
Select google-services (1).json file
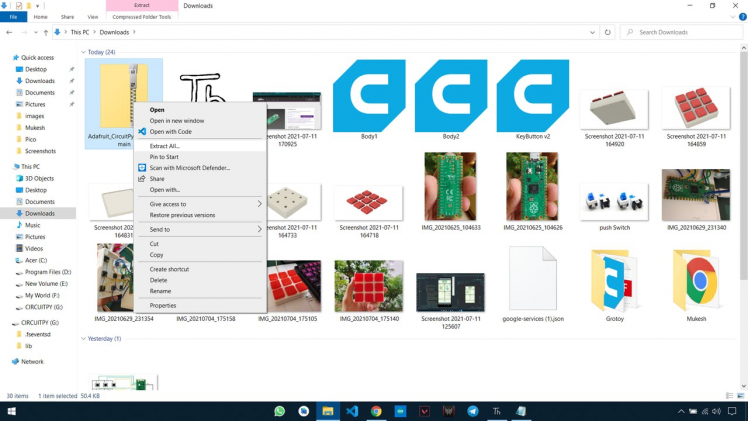(x=533, y=284)
